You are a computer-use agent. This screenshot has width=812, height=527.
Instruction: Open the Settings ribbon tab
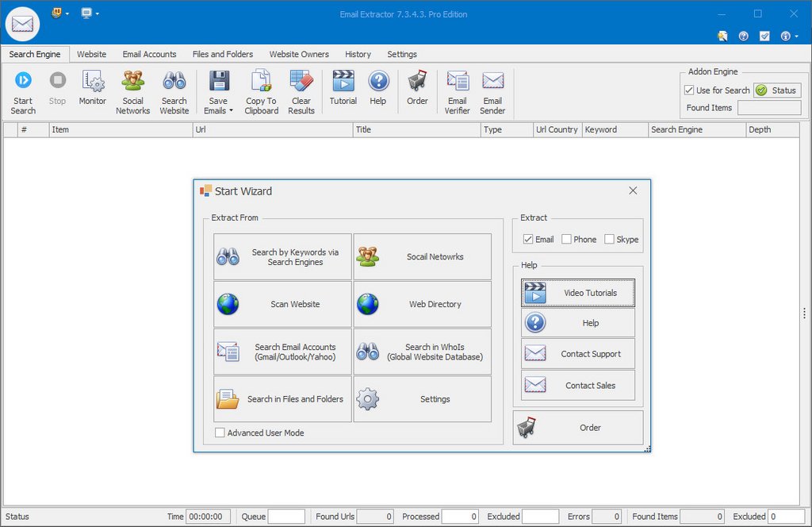pyautogui.click(x=402, y=54)
